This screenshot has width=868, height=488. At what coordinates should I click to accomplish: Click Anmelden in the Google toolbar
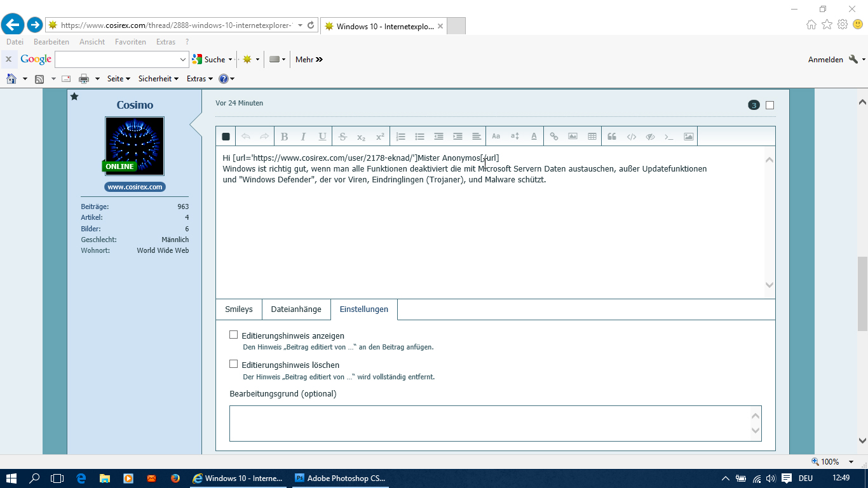tap(825, 60)
